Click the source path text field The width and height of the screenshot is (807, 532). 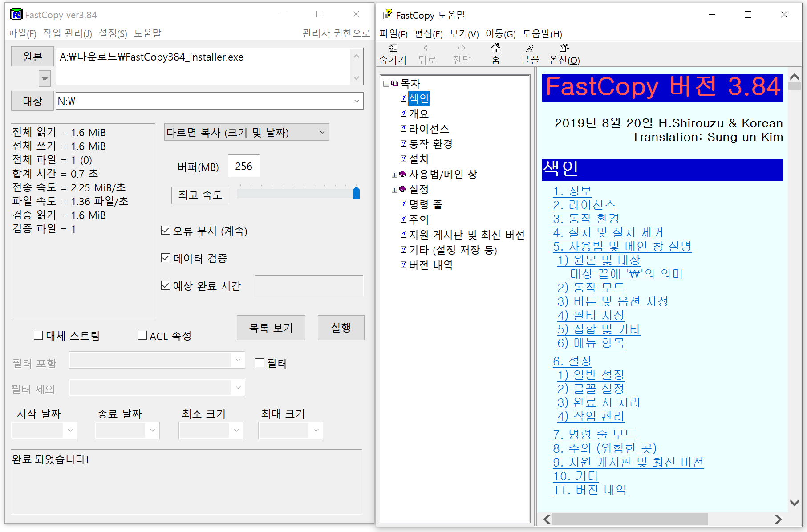click(x=203, y=66)
